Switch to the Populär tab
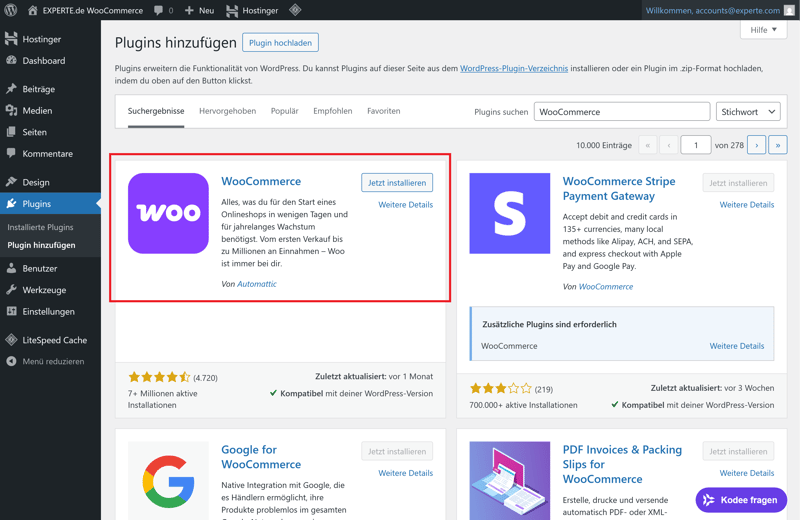 click(284, 111)
